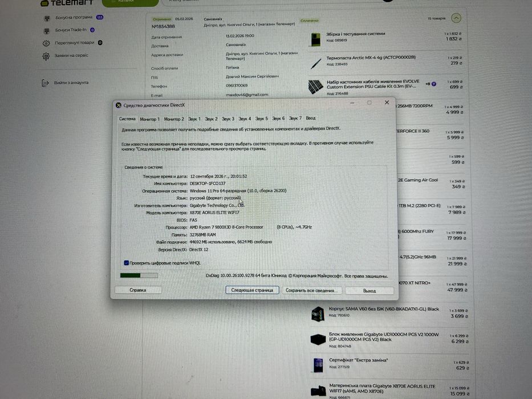Open Бонуси Trade-In sidebar item
This screenshot has width=532, height=399.
click(x=71, y=30)
